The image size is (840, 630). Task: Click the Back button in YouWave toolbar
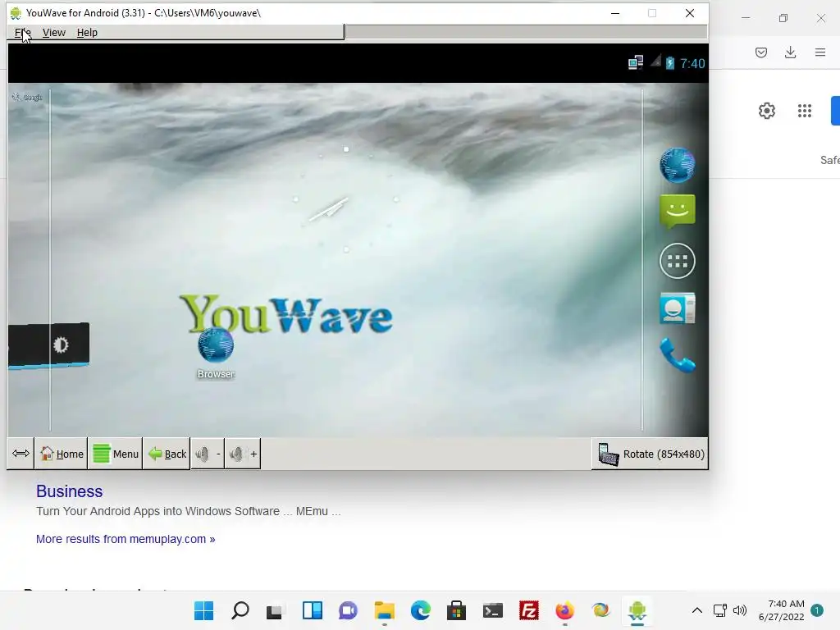167,454
